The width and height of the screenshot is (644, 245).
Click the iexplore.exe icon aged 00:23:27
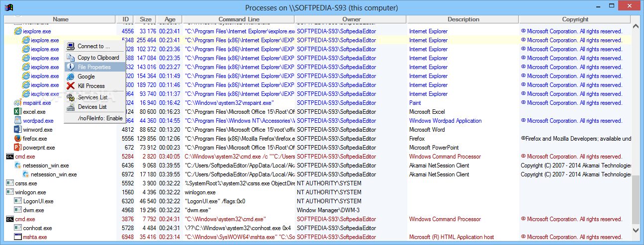[x=26, y=67]
